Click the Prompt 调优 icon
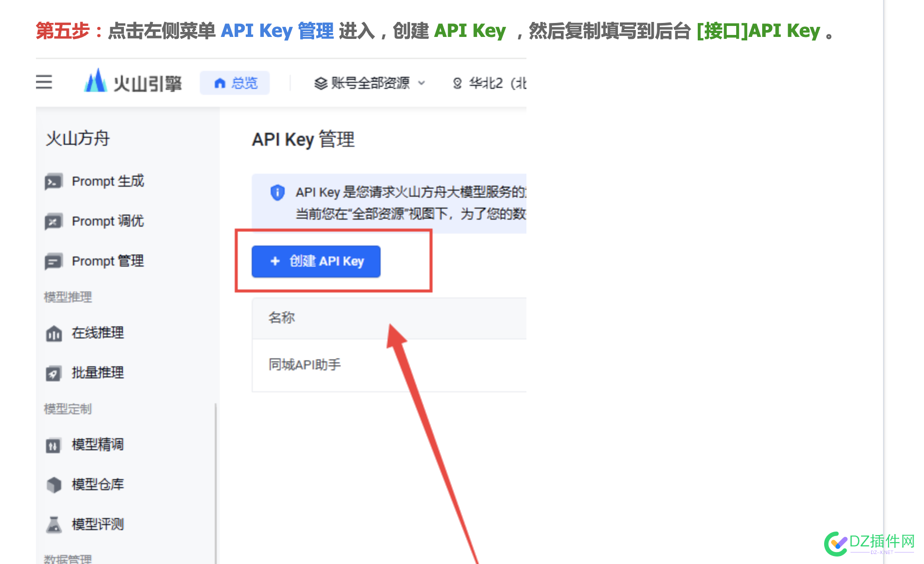 (x=53, y=222)
